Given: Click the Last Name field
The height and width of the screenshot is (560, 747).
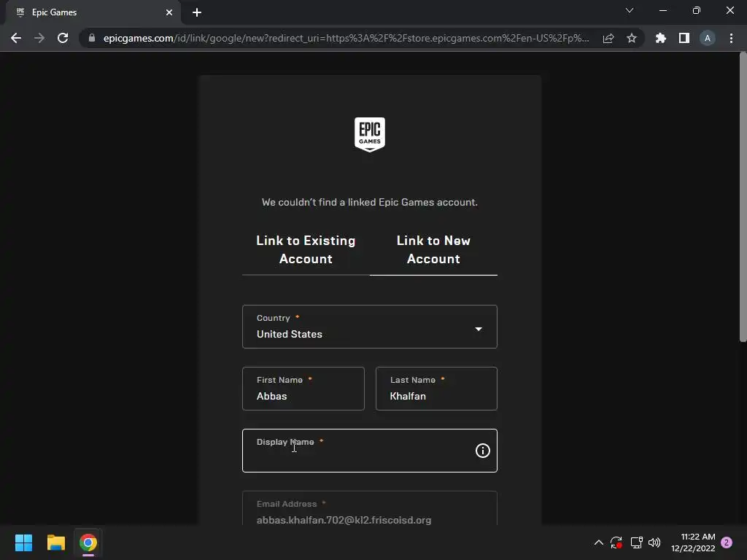Looking at the screenshot, I should point(436,389).
